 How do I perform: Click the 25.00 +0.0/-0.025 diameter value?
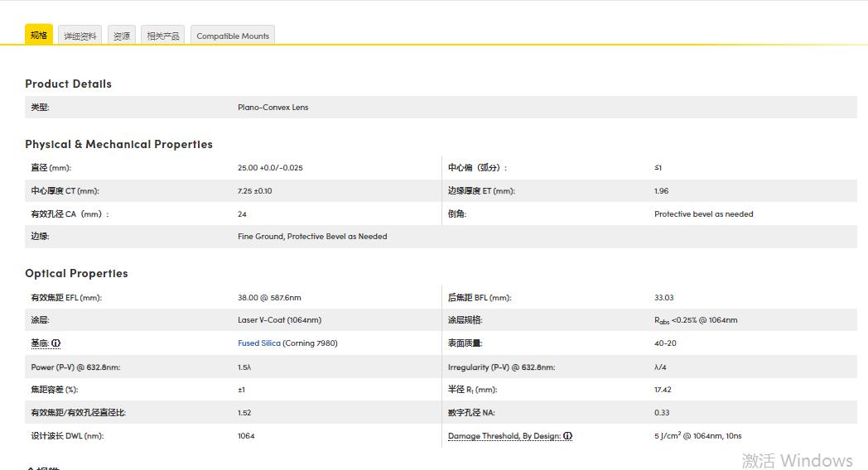pos(270,168)
